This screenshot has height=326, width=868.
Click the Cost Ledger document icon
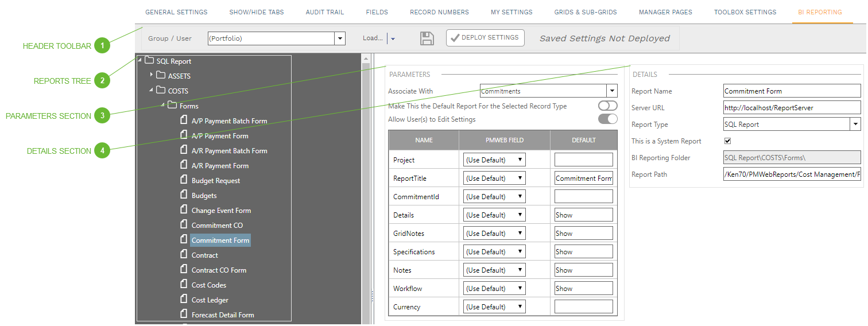184,299
